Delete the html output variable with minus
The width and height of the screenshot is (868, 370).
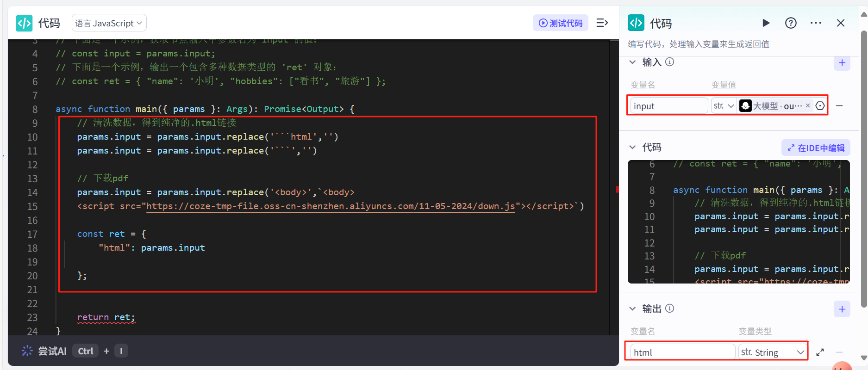[839, 352]
